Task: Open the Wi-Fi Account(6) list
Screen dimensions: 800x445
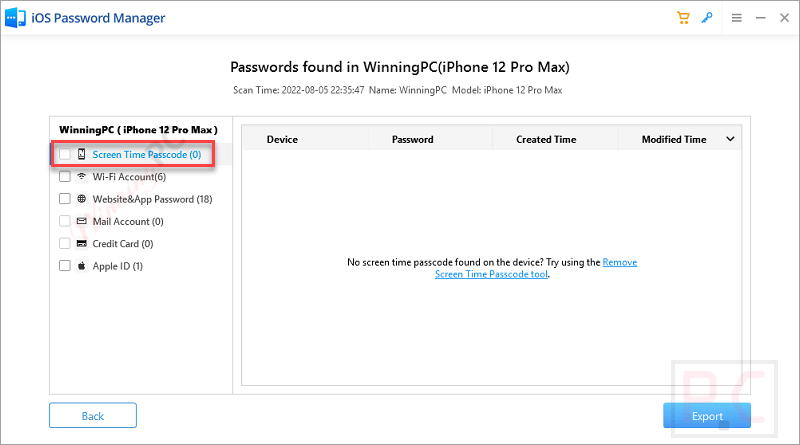Action: (129, 177)
